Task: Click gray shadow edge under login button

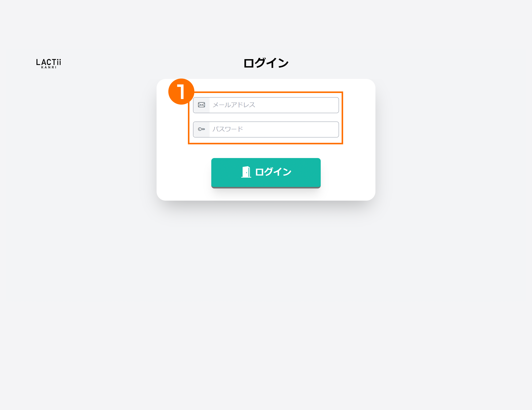Action: [x=266, y=188]
